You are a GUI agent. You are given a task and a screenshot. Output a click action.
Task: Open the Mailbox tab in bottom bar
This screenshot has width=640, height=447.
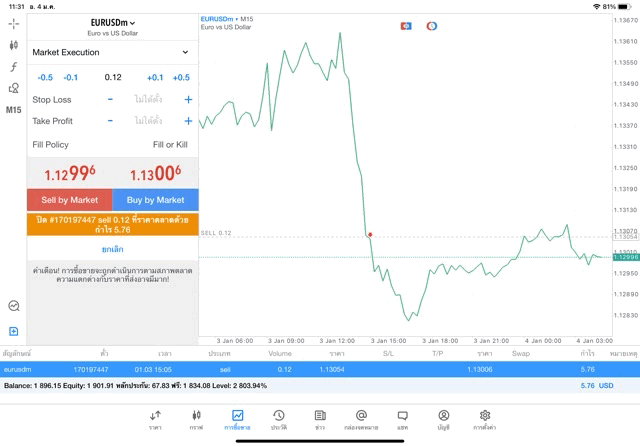point(361,419)
